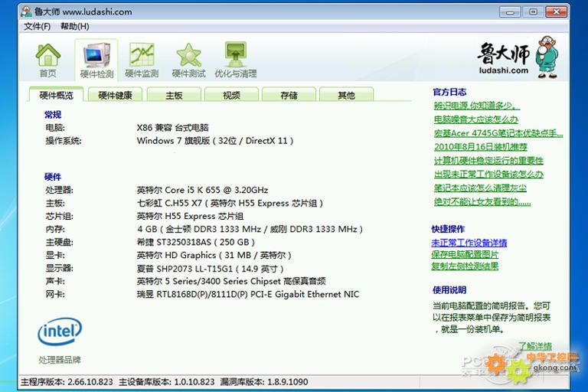Switch to the 视频 tab

(x=231, y=95)
